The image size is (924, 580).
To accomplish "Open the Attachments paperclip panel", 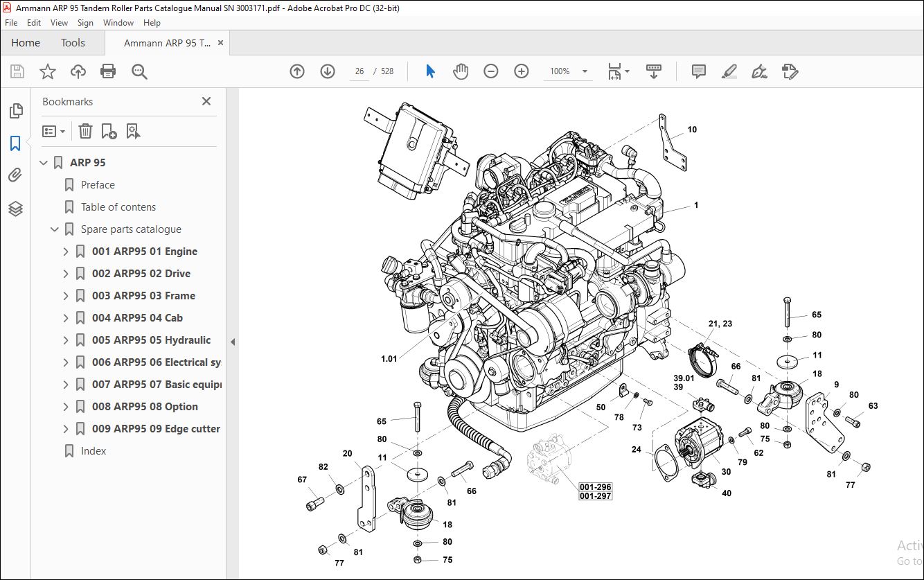I will (15, 175).
